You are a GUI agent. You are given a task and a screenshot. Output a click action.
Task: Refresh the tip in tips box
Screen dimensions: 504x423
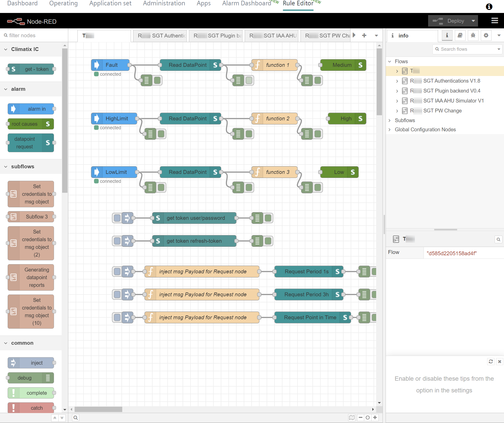pos(491,362)
